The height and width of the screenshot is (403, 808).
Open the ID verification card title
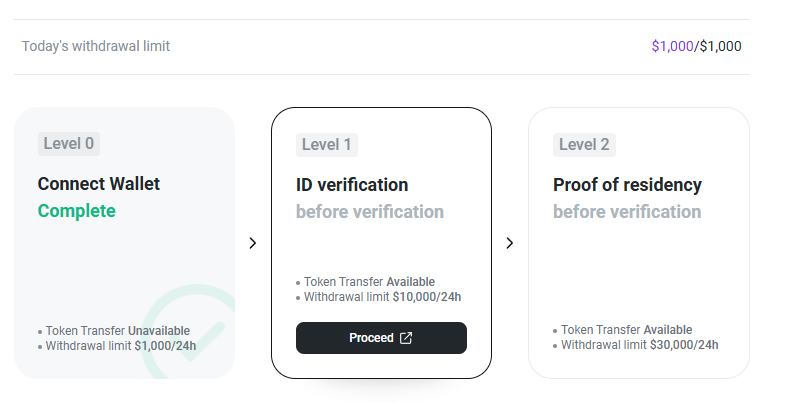(x=352, y=185)
